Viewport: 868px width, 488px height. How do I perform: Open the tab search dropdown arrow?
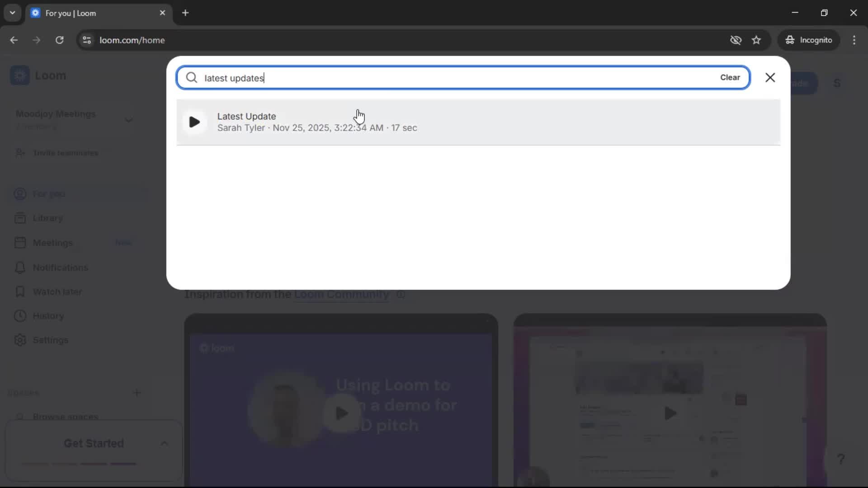point(13,13)
